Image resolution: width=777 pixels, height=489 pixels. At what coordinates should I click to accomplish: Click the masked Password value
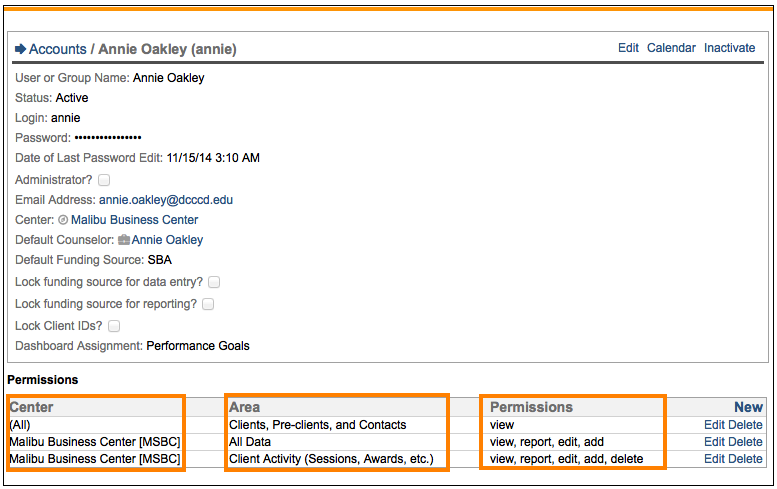108,138
